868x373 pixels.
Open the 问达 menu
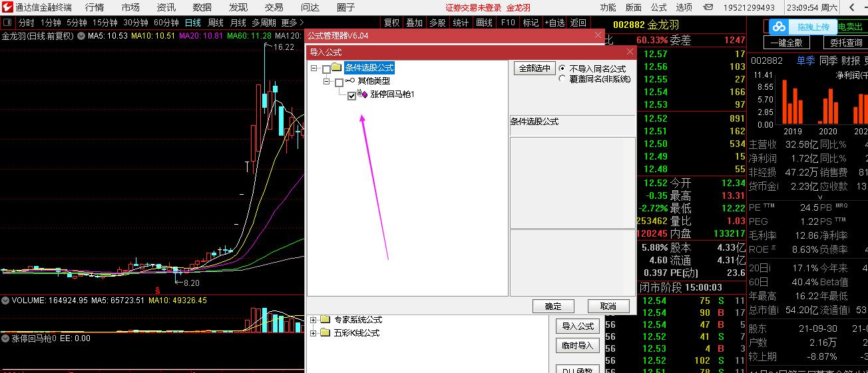tap(310, 8)
